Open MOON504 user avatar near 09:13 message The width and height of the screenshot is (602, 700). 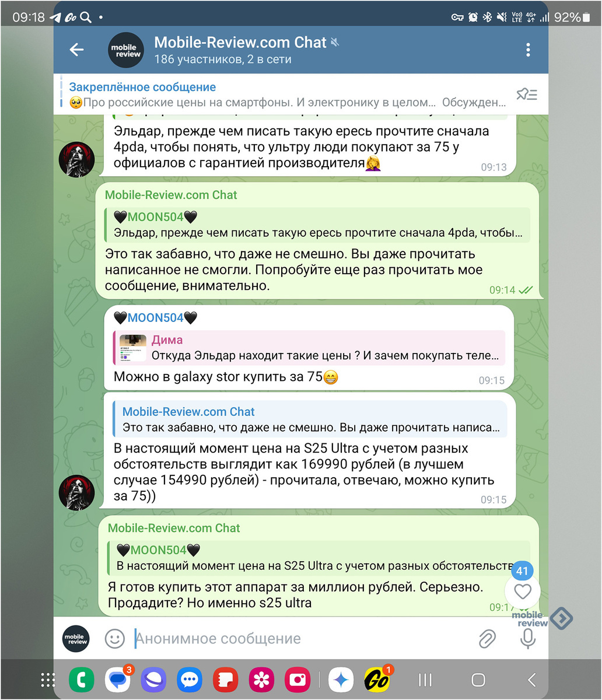(76, 159)
